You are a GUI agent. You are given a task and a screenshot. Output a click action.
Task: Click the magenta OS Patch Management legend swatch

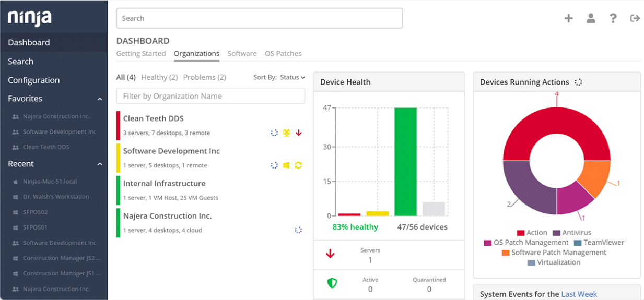point(487,243)
